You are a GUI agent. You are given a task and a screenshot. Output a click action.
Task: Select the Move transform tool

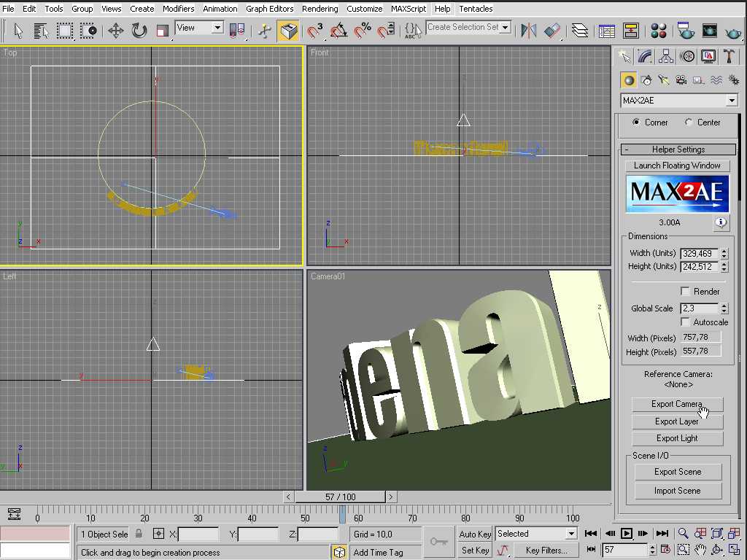pyautogui.click(x=116, y=31)
